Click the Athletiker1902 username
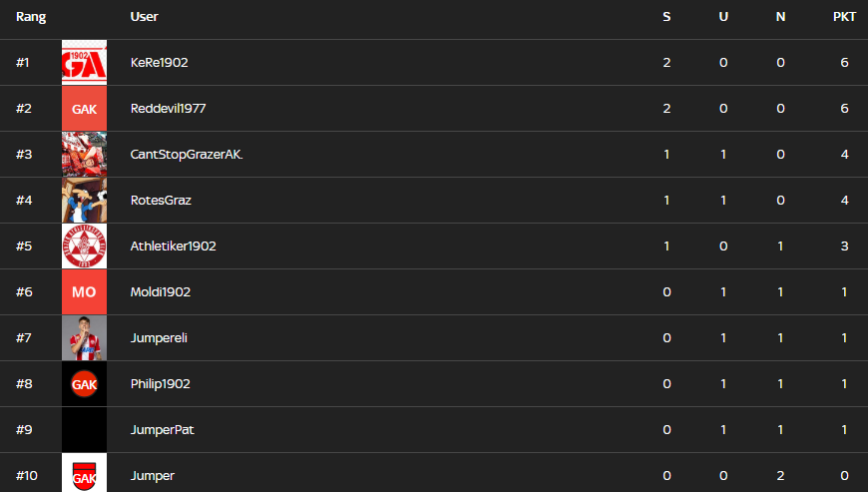868x492 pixels. (173, 246)
